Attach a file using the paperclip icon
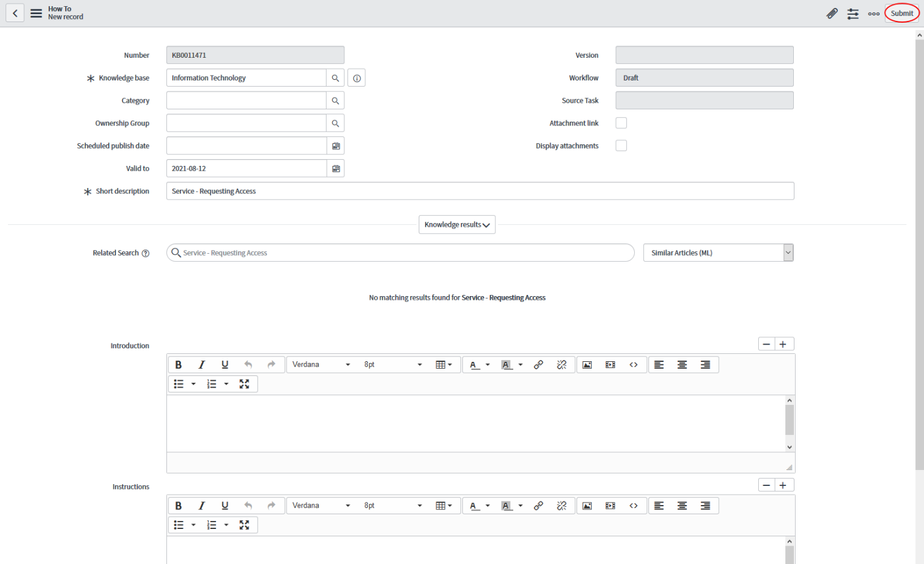 pyautogui.click(x=832, y=13)
